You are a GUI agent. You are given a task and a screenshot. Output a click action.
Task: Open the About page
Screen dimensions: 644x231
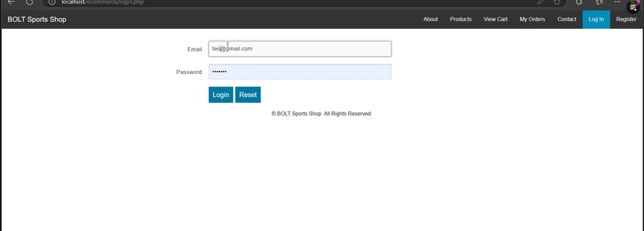pos(430,19)
